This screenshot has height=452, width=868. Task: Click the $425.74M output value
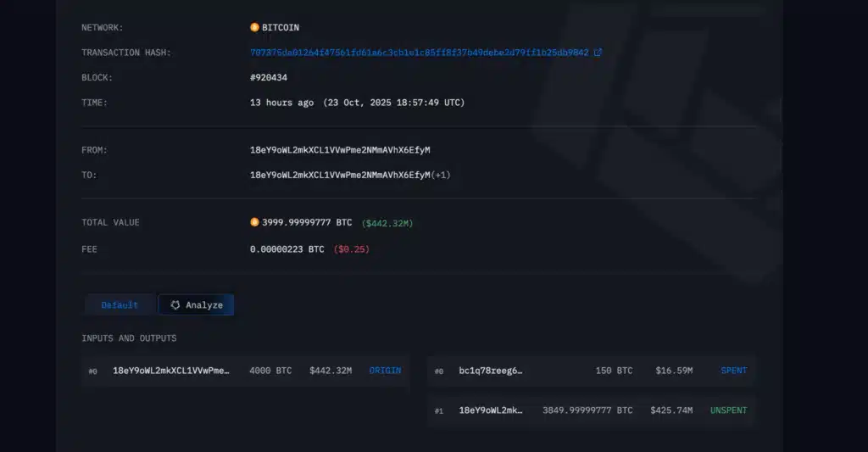coord(671,410)
